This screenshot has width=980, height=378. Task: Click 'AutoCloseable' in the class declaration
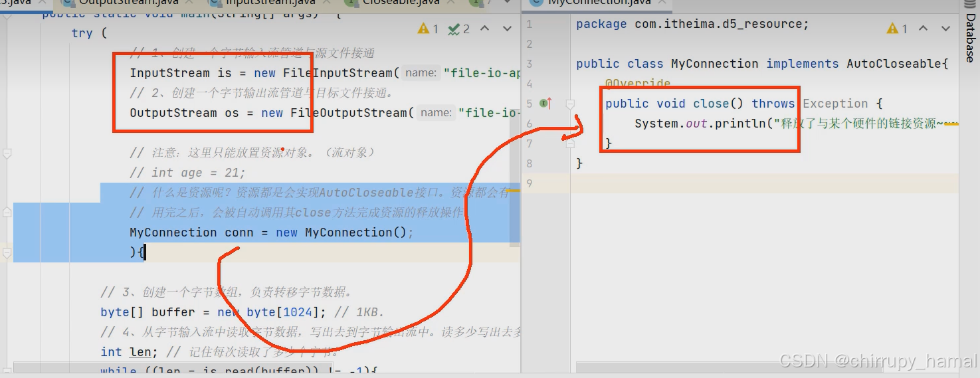894,64
